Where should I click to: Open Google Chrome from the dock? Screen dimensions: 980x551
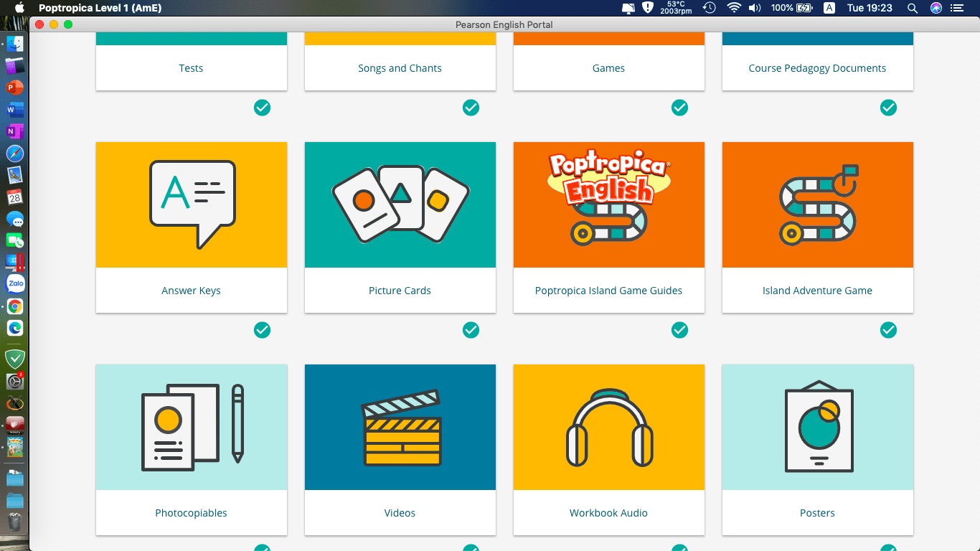tap(15, 306)
